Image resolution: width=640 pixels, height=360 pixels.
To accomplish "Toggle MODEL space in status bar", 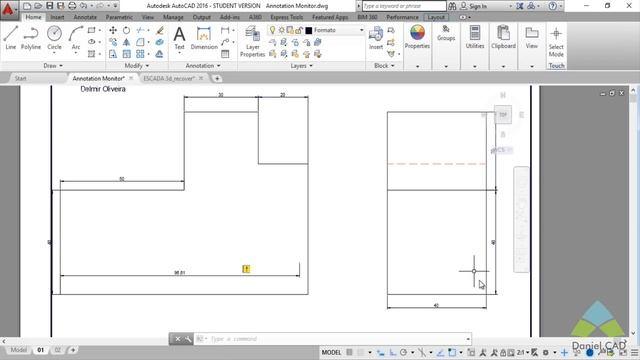I will (331, 352).
